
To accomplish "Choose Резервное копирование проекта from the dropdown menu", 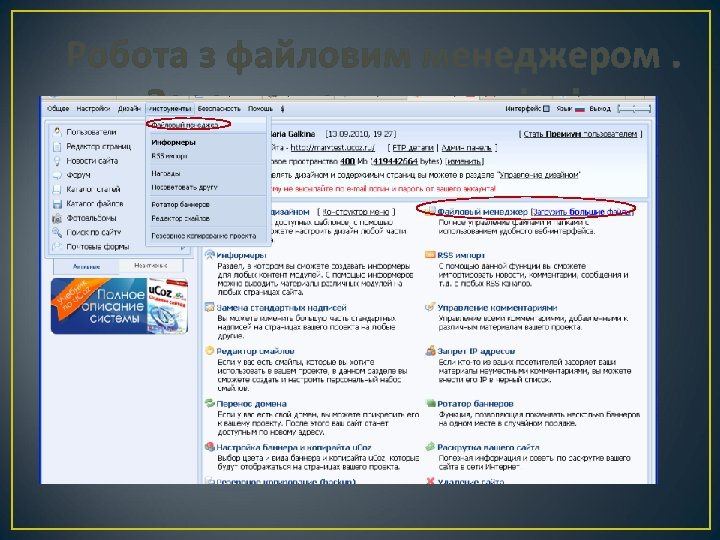I will (x=203, y=236).
